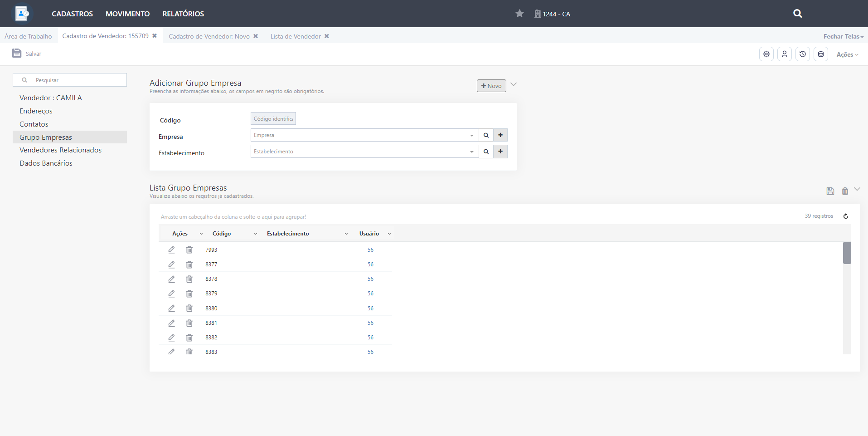Image resolution: width=868 pixels, height=436 pixels.
Task: Switch to Cadastro de Vendedor: Novo tab
Action: tap(209, 36)
